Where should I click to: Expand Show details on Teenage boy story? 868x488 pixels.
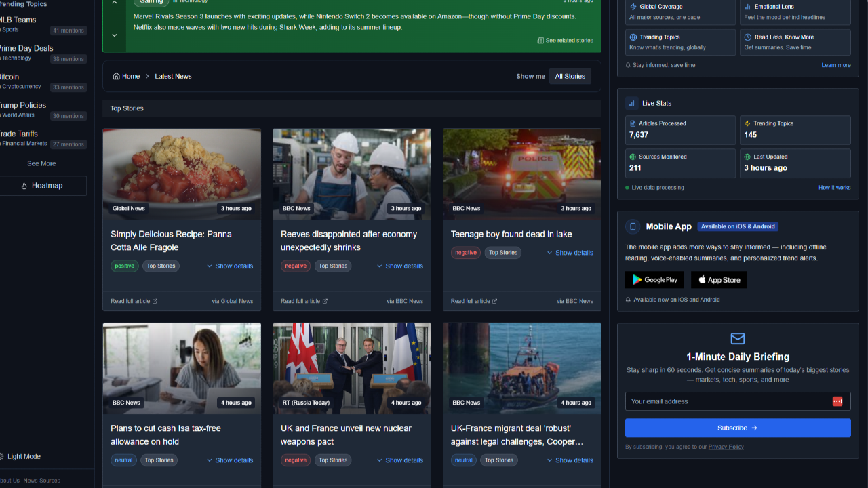click(570, 253)
